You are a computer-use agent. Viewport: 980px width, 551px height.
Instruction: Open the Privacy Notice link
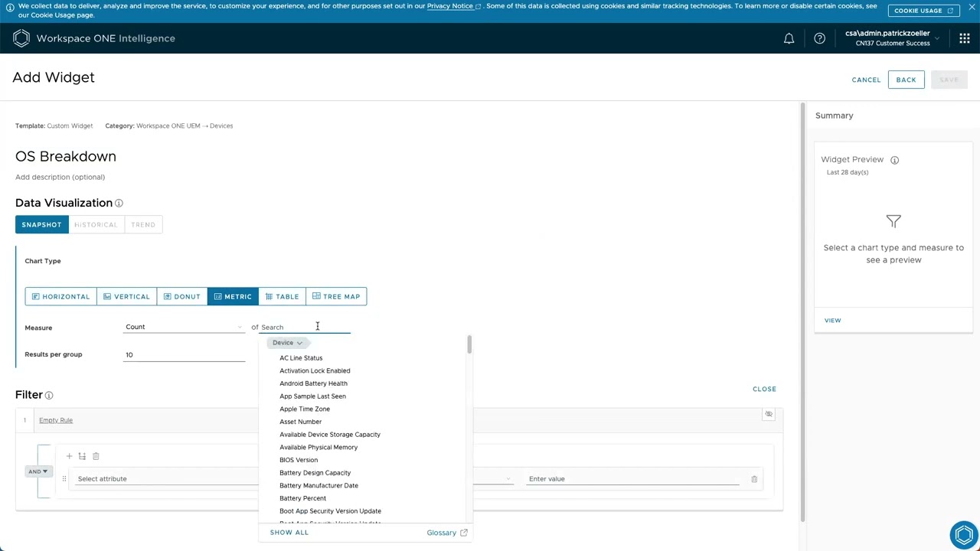point(454,6)
